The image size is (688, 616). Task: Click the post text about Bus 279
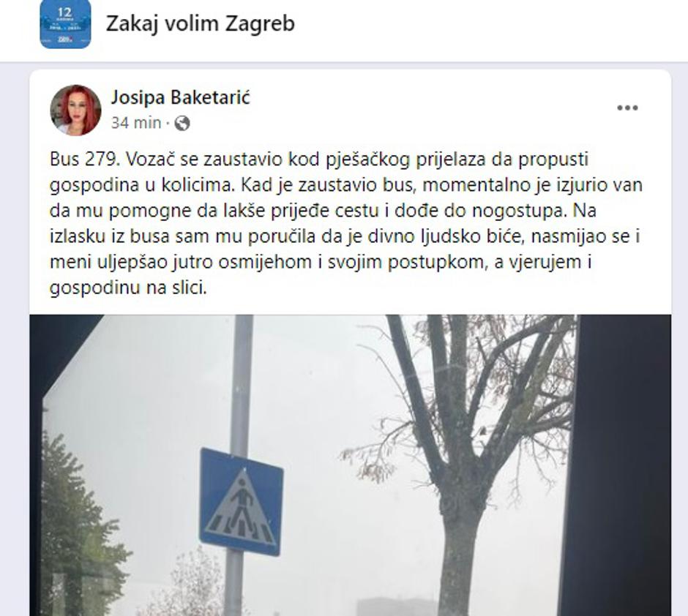point(345,224)
